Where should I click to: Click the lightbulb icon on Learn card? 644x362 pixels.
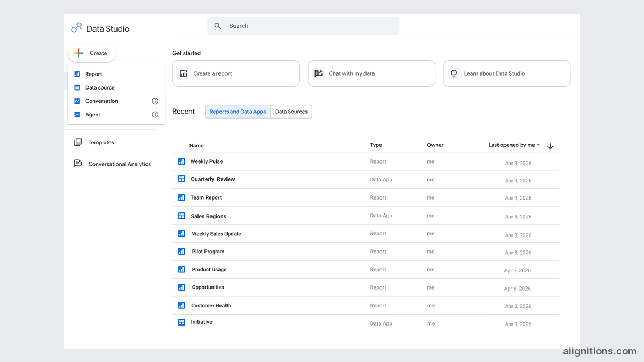pos(454,73)
